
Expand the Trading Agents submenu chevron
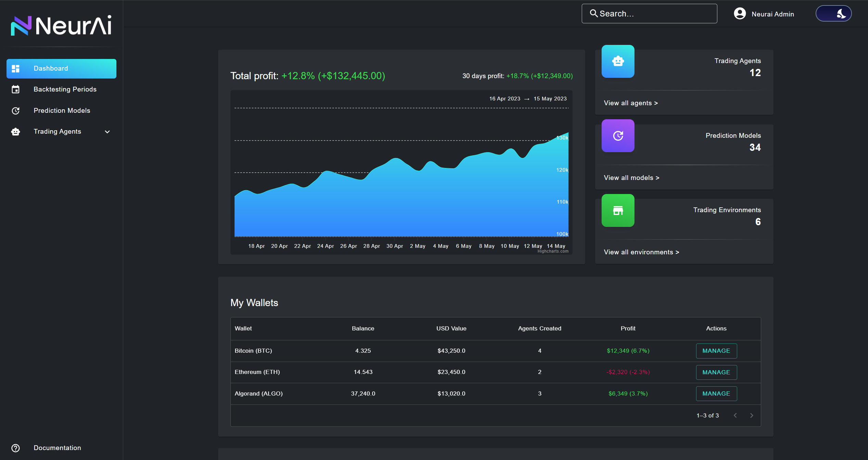(x=107, y=132)
